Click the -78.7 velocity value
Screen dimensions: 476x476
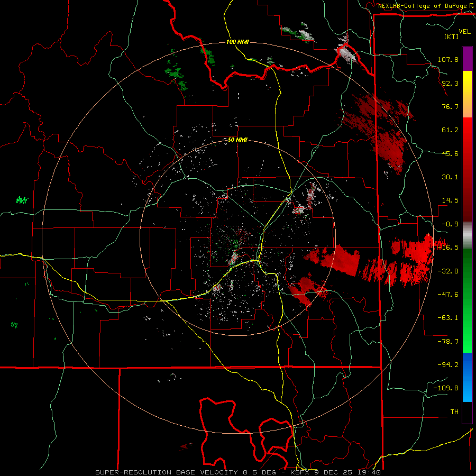[448, 342]
